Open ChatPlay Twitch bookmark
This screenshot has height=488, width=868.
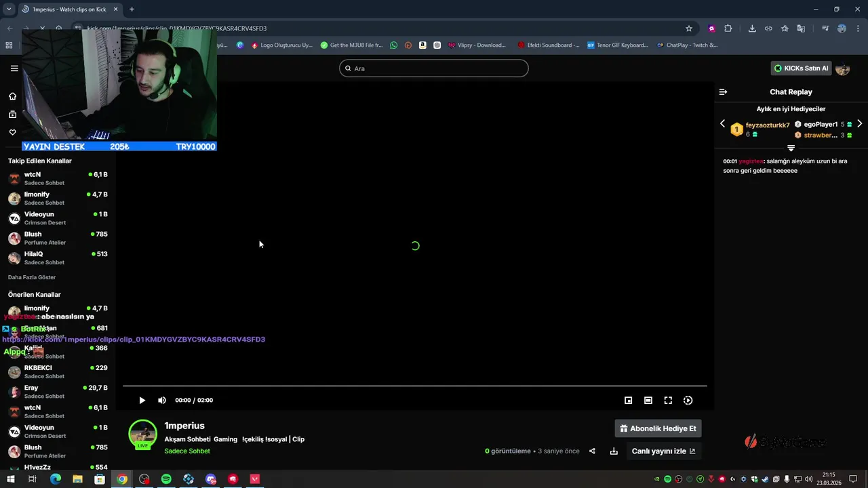pyautogui.click(x=687, y=45)
